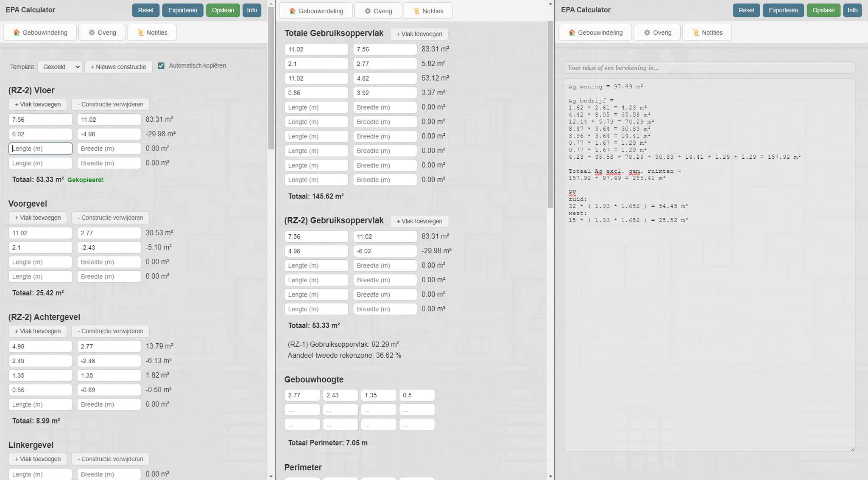Image resolution: width=868 pixels, height=480 pixels.
Task: Click the + Nieuwe constructie button
Action: (118, 67)
